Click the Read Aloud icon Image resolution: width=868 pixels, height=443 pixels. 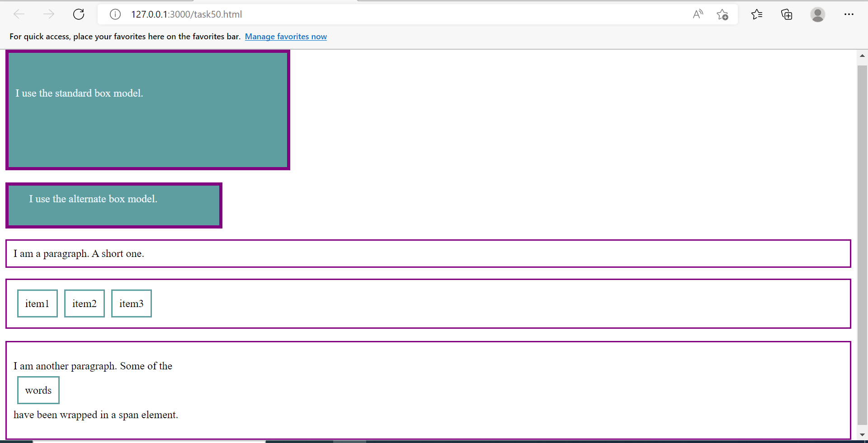pos(698,14)
